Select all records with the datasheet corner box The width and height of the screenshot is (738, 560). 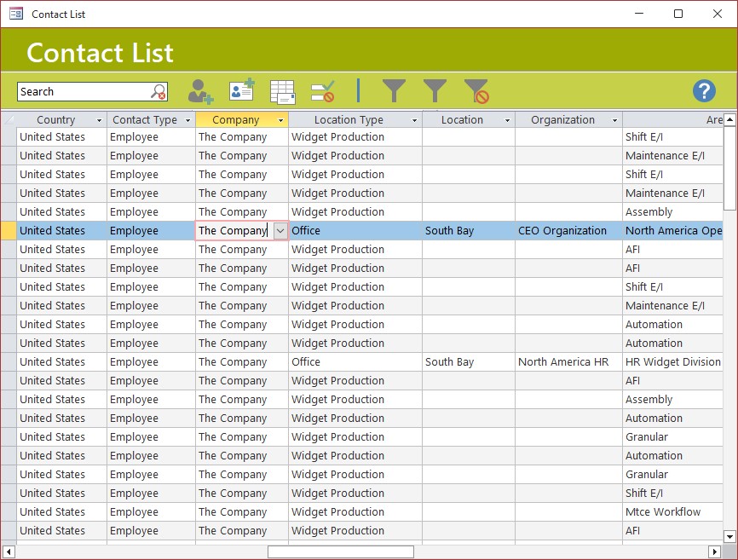[x=9, y=120]
